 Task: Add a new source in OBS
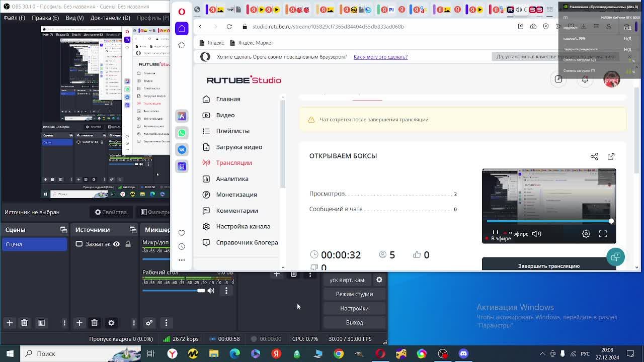79,323
